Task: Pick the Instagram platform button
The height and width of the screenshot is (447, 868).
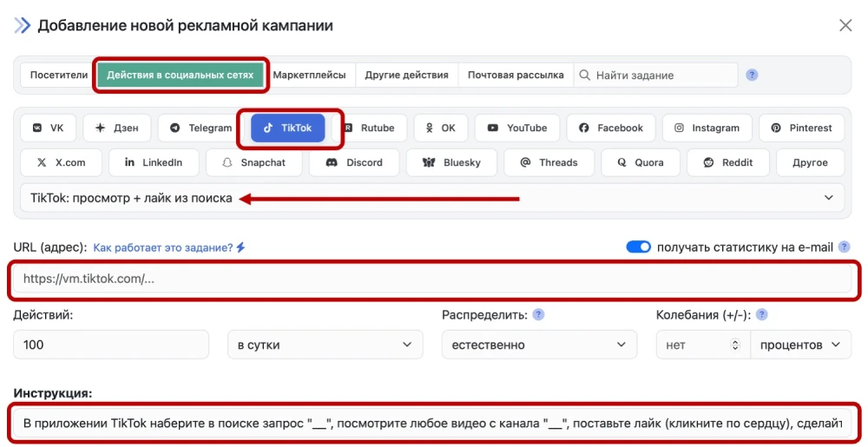Action: [x=707, y=128]
